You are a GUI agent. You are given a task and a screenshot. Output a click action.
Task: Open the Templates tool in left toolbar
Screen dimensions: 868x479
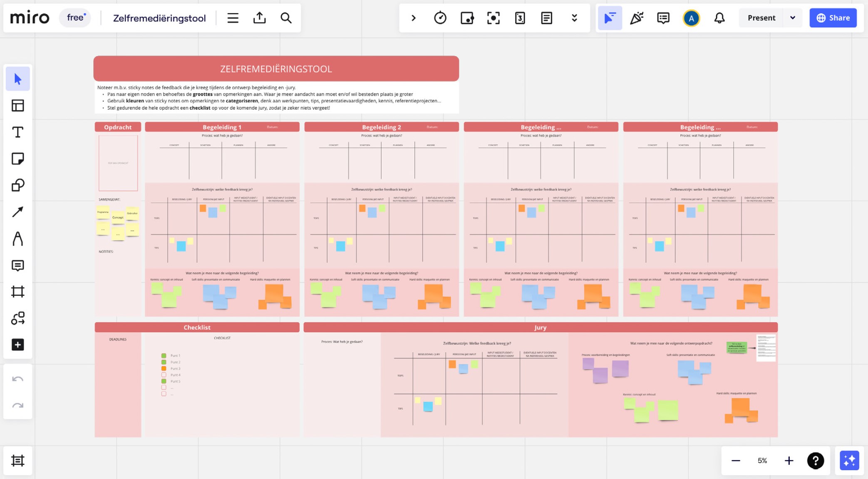pyautogui.click(x=17, y=105)
